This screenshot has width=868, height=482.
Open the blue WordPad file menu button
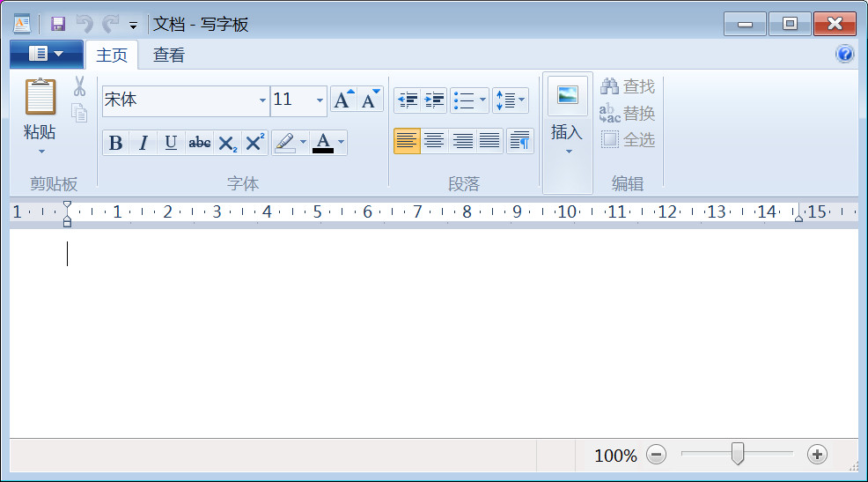click(47, 54)
